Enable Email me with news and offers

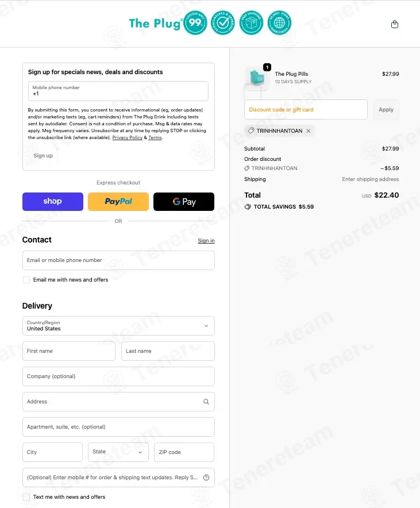coord(26,280)
